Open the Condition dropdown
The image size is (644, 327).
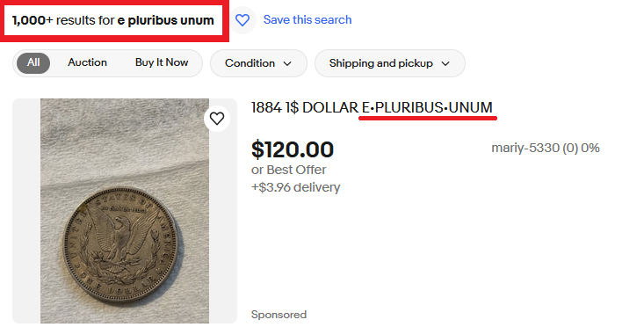pos(258,63)
